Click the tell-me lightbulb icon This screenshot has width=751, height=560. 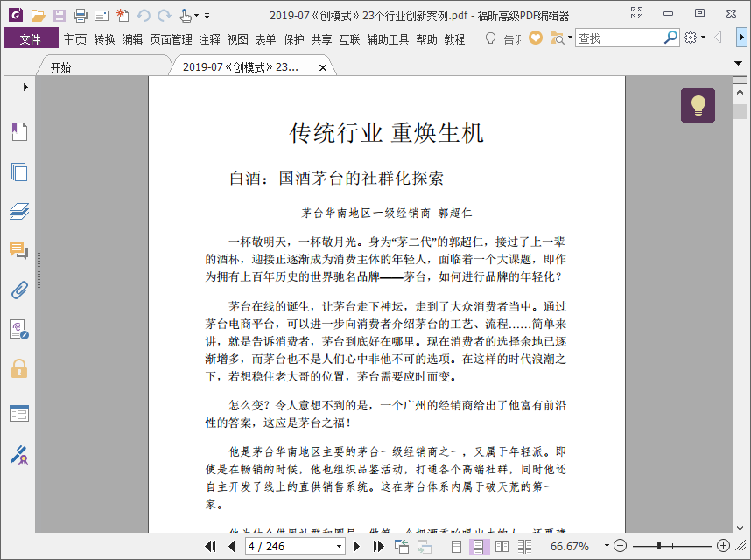coord(490,38)
